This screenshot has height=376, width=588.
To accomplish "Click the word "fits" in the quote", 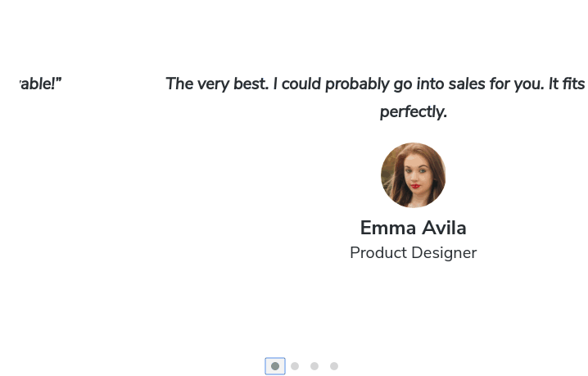I will pyautogui.click(x=573, y=84).
